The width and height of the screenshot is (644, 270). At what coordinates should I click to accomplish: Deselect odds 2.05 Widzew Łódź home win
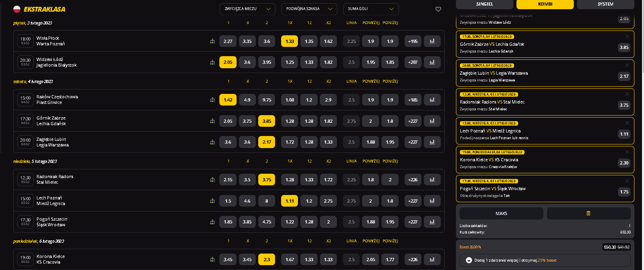[228, 62]
